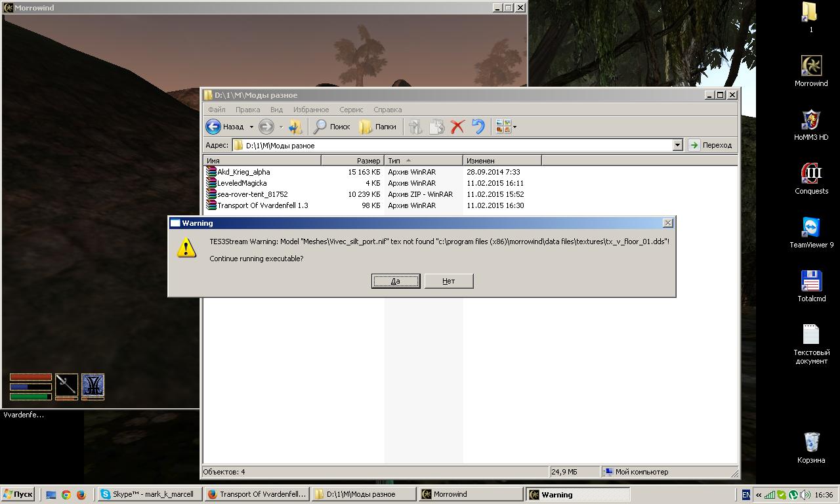Click the Переход go button
The image size is (840, 504).
tap(711, 145)
